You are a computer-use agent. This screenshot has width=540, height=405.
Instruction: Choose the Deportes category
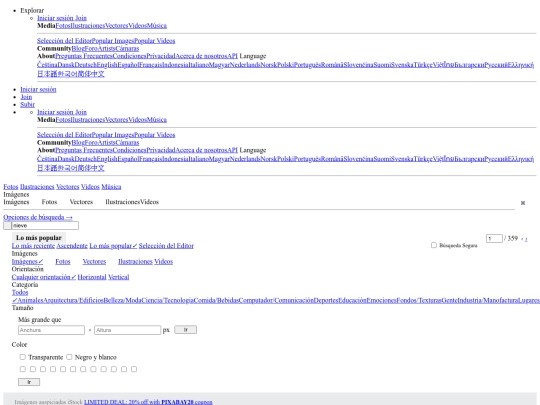point(326,300)
